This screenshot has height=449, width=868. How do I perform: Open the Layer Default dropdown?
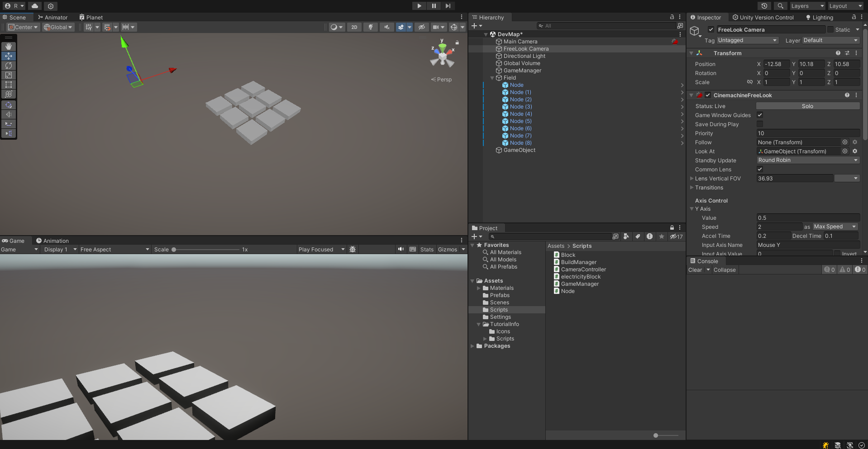tap(831, 40)
